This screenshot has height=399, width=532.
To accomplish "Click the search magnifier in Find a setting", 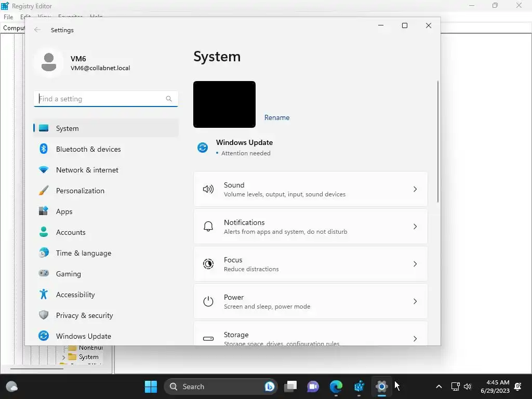I will (169, 99).
